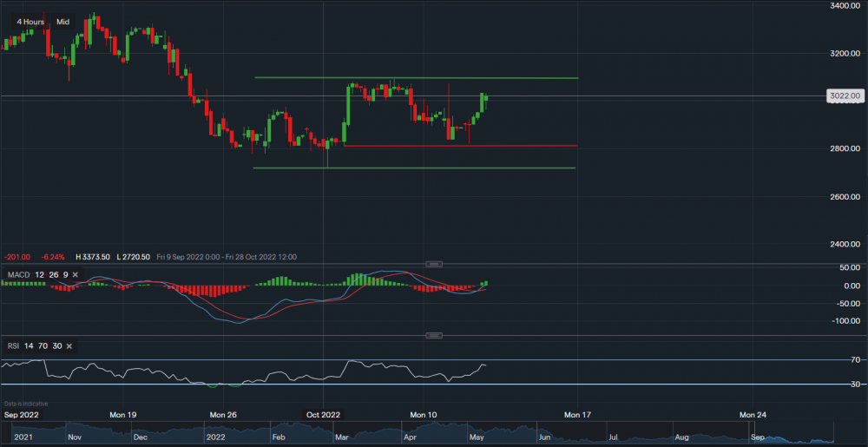The height and width of the screenshot is (447, 868).
Task: Remove the RSI indicator using its X icon
Action: [x=68, y=346]
